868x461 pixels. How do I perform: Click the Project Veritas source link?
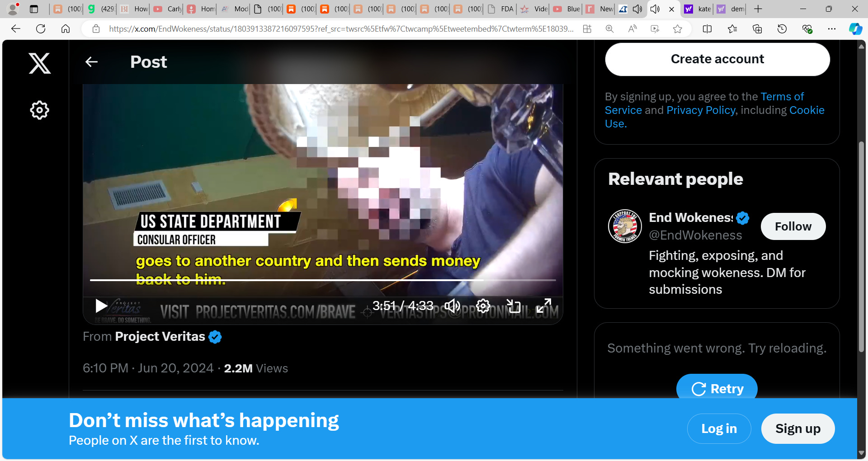(160, 337)
